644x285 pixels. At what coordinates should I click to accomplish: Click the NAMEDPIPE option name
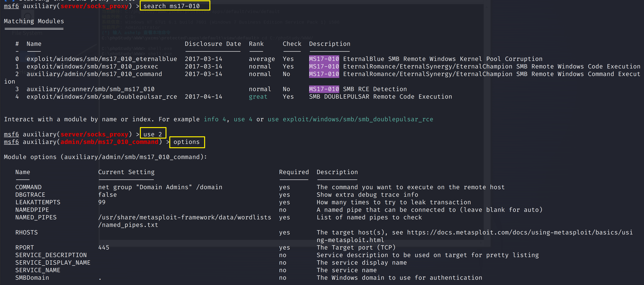(x=32, y=210)
